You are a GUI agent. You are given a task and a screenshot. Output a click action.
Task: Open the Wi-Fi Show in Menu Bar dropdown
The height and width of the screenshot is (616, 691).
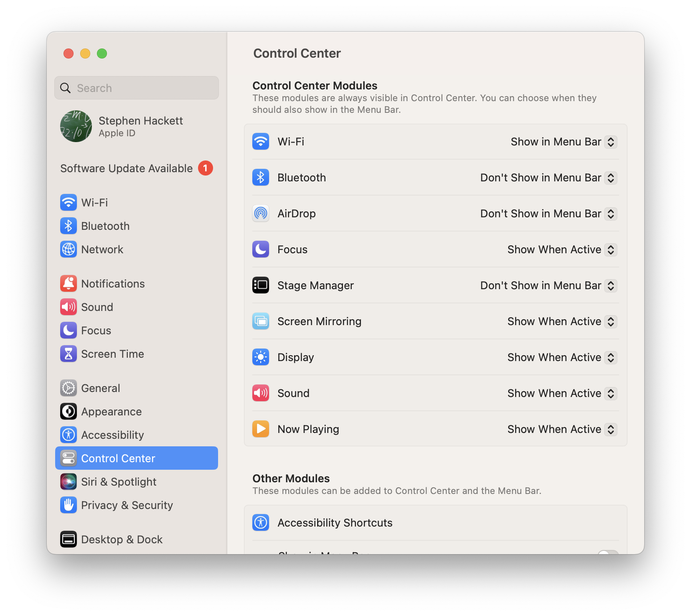tap(564, 142)
